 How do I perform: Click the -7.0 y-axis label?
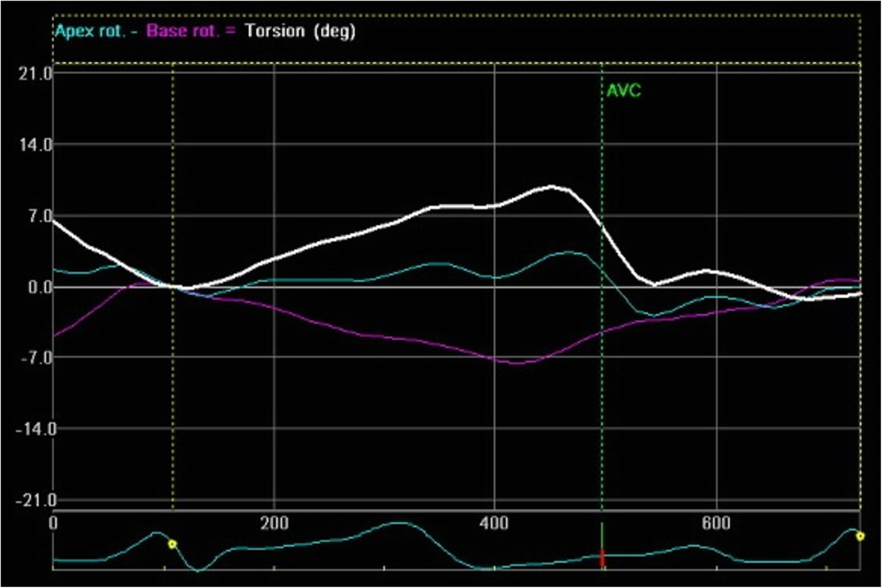coord(36,358)
